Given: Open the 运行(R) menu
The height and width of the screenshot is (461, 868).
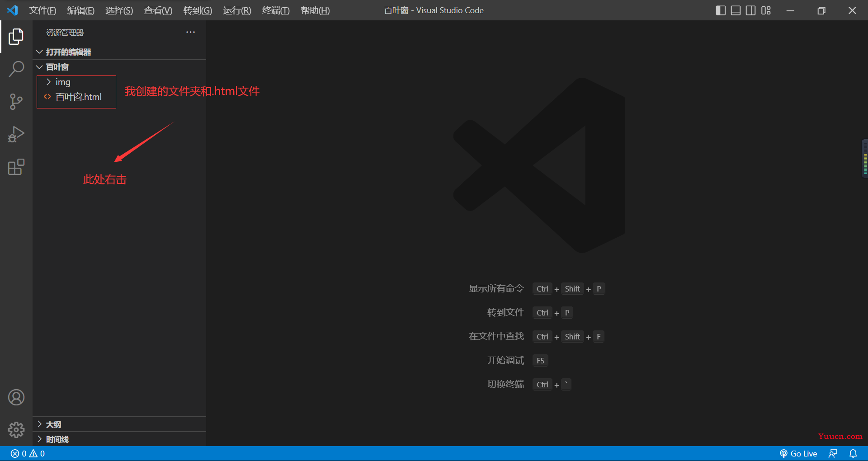Looking at the screenshot, I should [237, 10].
